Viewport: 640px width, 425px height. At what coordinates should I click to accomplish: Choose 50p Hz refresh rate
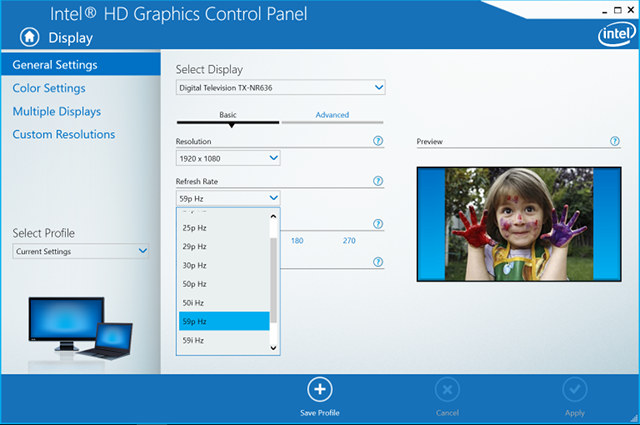tap(224, 284)
